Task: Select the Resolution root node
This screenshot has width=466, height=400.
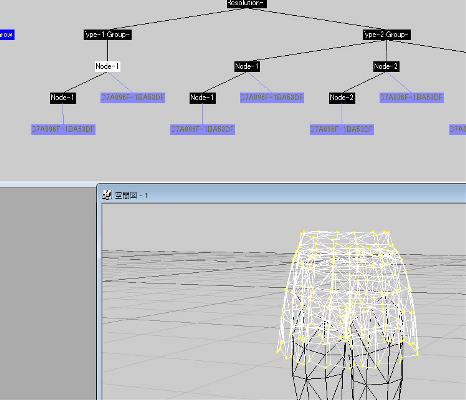Action: click(x=247, y=3)
